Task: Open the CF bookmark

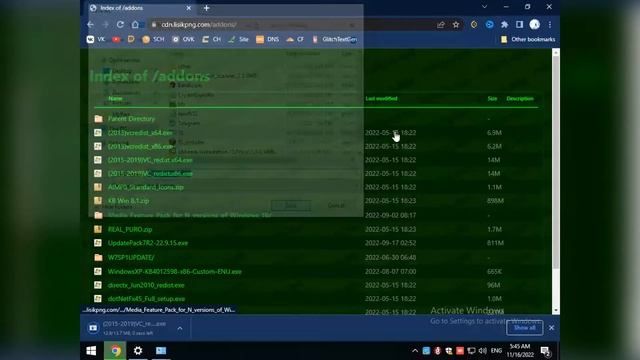Action: 295,39
